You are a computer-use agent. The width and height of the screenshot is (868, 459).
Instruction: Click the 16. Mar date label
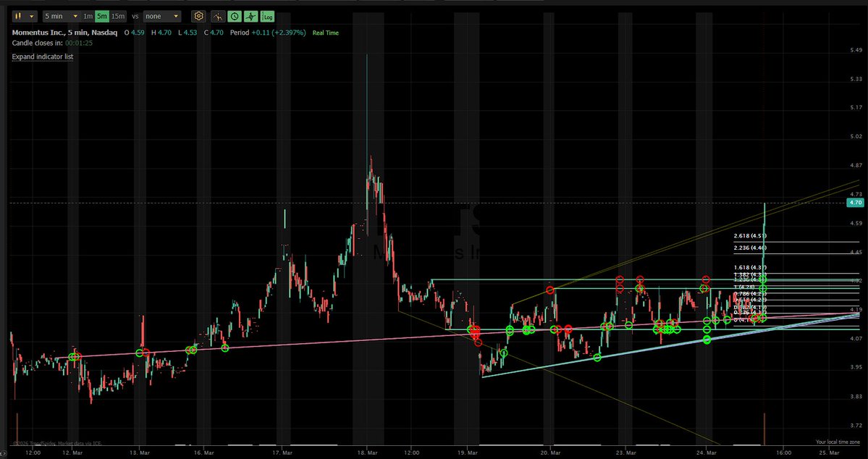tap(204, 453)
